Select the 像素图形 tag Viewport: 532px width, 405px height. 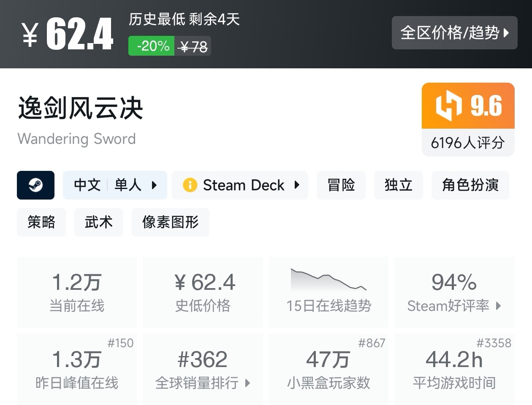(x=170, y=222)
